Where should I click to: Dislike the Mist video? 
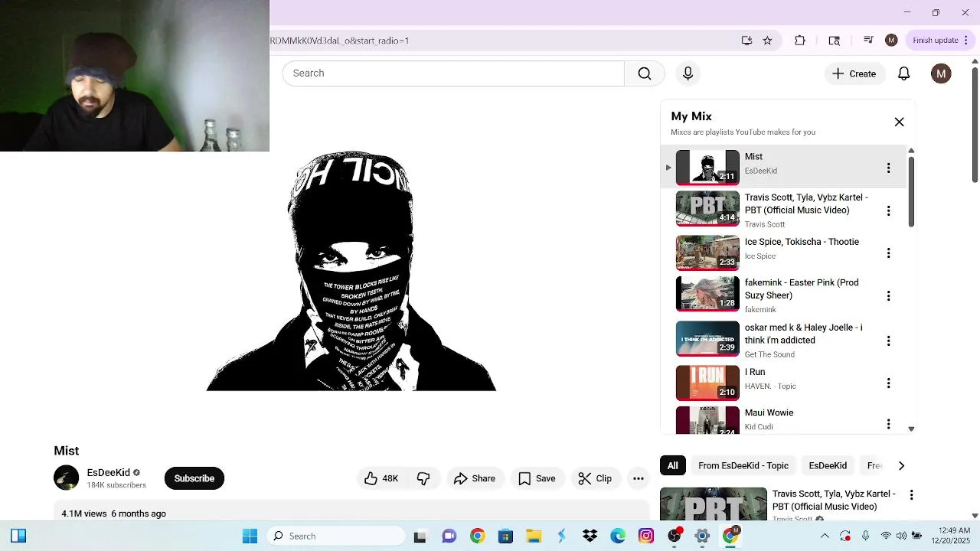pyautogui.click(x=423, y=478)
